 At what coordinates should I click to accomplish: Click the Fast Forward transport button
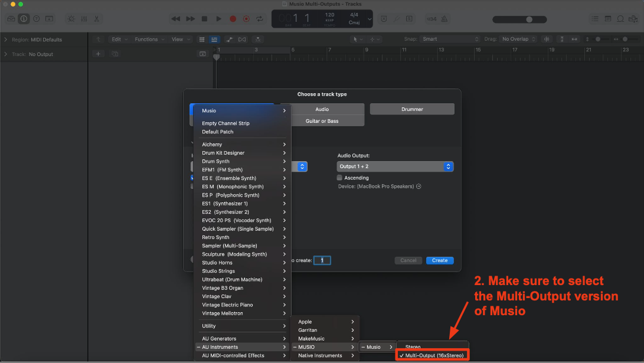[190, 19]
